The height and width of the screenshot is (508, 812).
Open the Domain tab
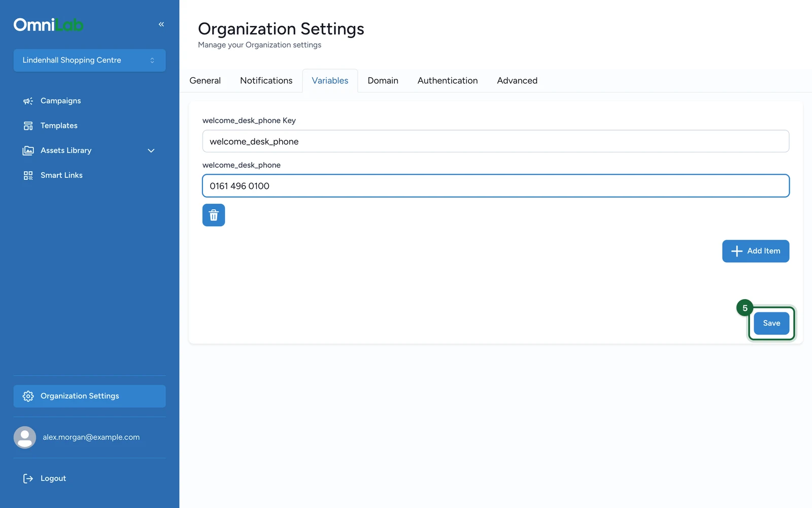point(383,81)
